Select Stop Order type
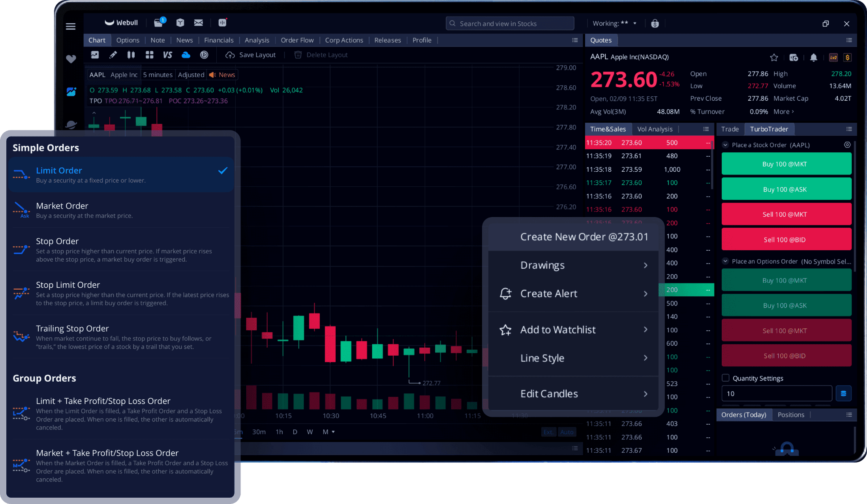Screen dimensions: 867x504 click(121, 250)
